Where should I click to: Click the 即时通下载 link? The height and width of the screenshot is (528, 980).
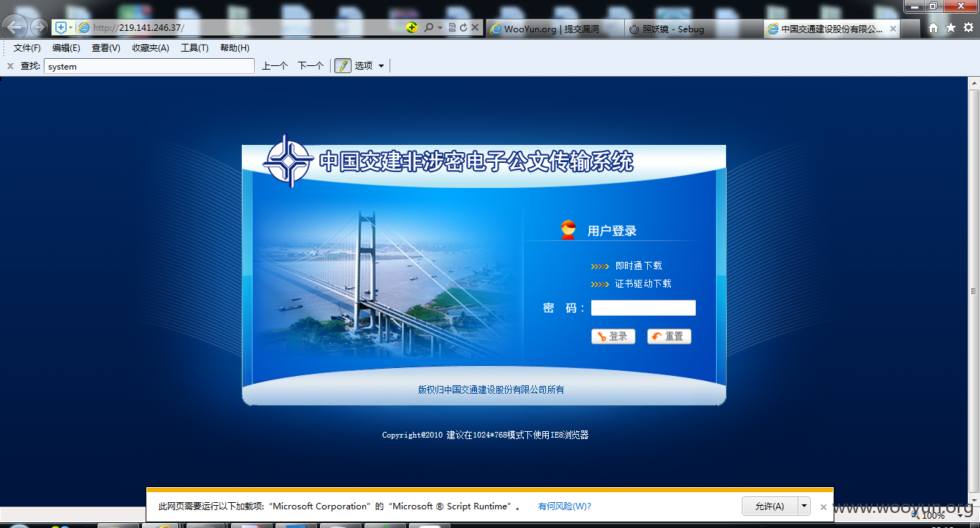coord(639,266)
